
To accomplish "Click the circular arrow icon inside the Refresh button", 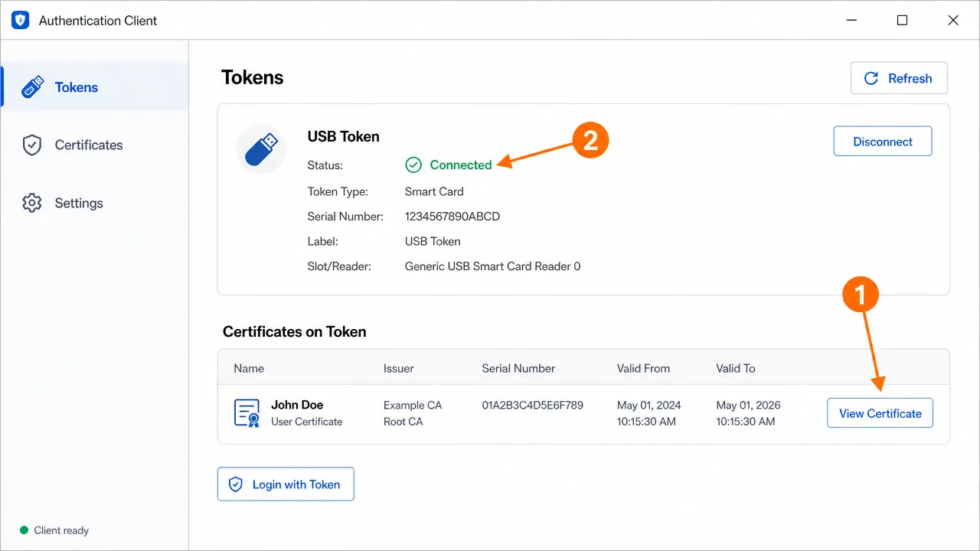I will coord(871,78).
